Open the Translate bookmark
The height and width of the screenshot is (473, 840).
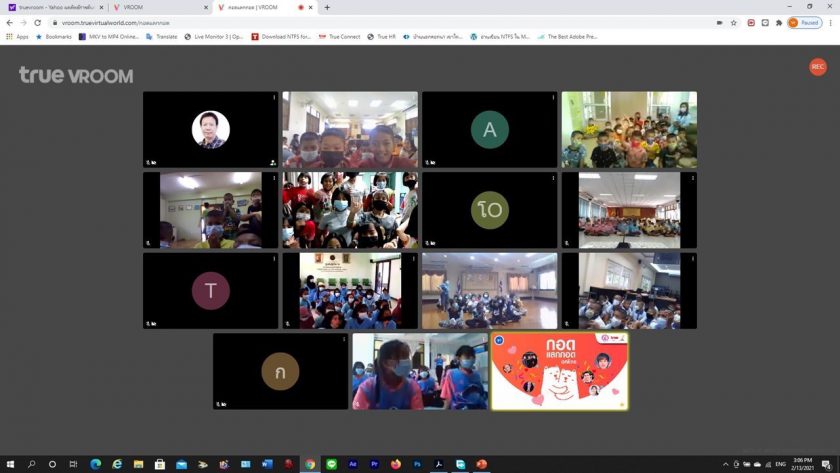[162, 36]
